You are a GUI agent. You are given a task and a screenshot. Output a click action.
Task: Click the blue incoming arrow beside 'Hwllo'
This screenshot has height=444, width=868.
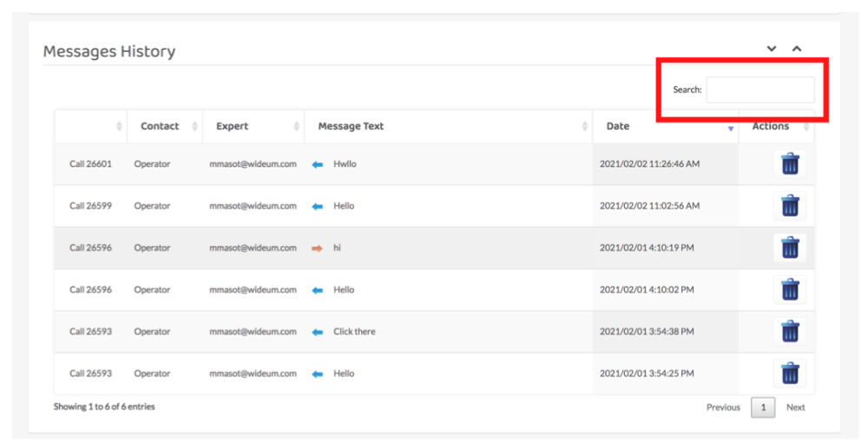click(x=318, y=164)
